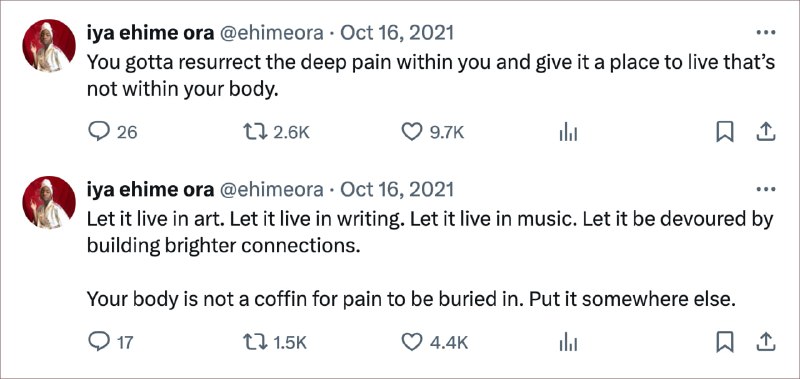800x379 pixels.
Task: Open the Oct 16, 2021 timestamp of first tweet
Action: click(396, 33)
